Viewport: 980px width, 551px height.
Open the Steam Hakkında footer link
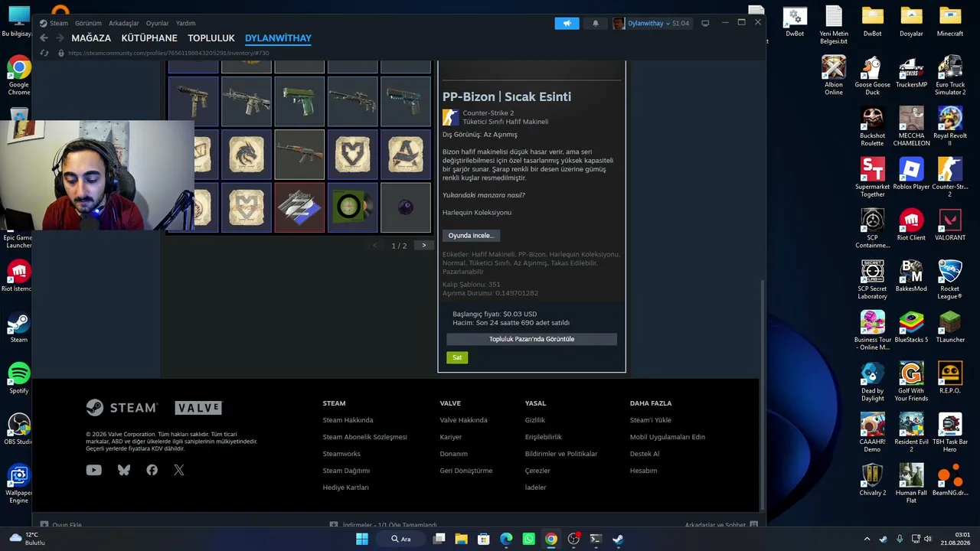pos(348,420)
